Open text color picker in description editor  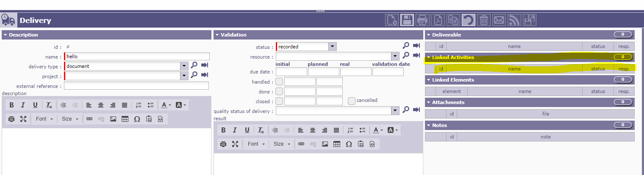165,105
